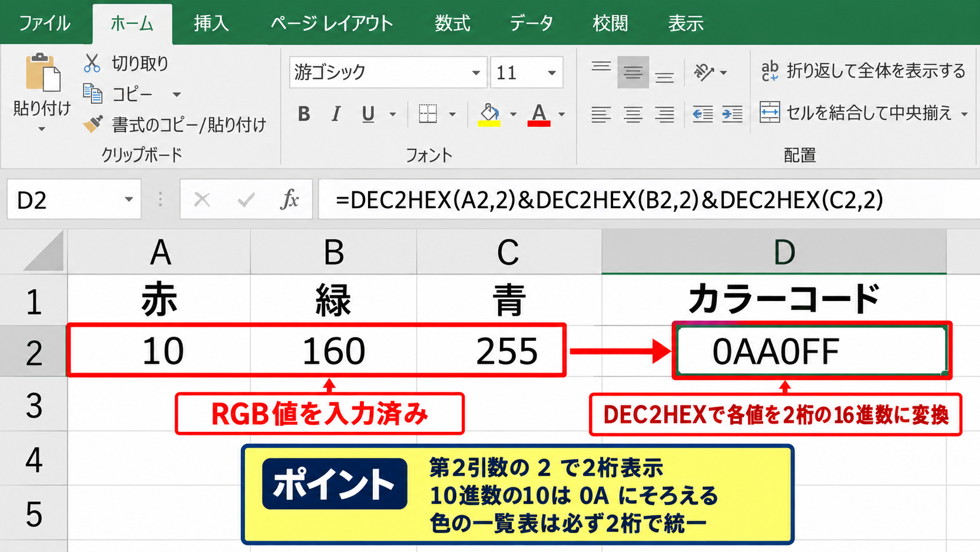
Task: Click the formula bar containing DEC2HEX formula
Action: click(649, 199)
